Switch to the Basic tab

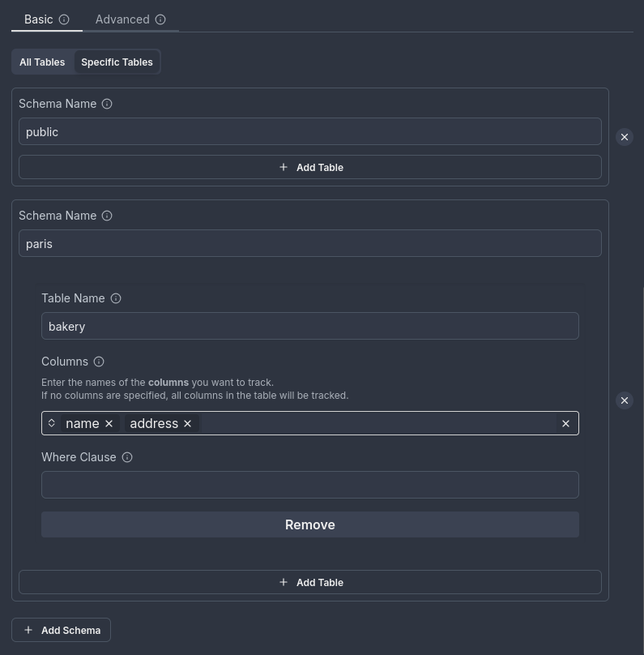point(38,19)
